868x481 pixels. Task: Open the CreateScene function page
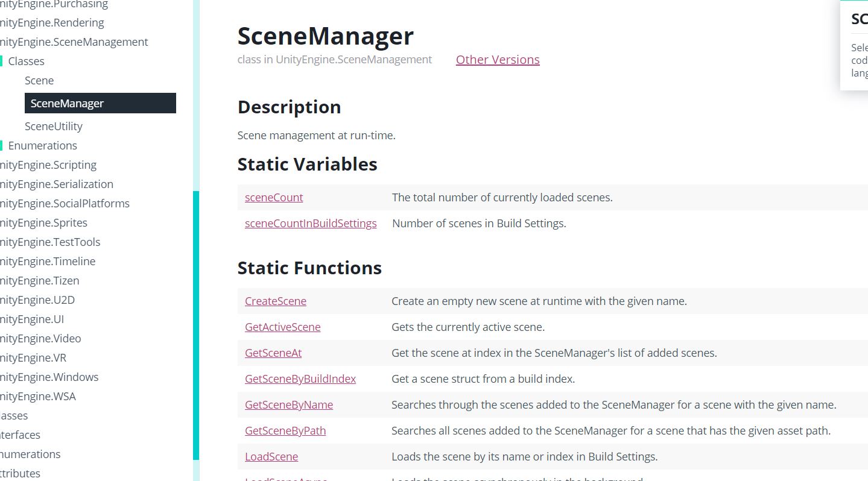[276, 301]
